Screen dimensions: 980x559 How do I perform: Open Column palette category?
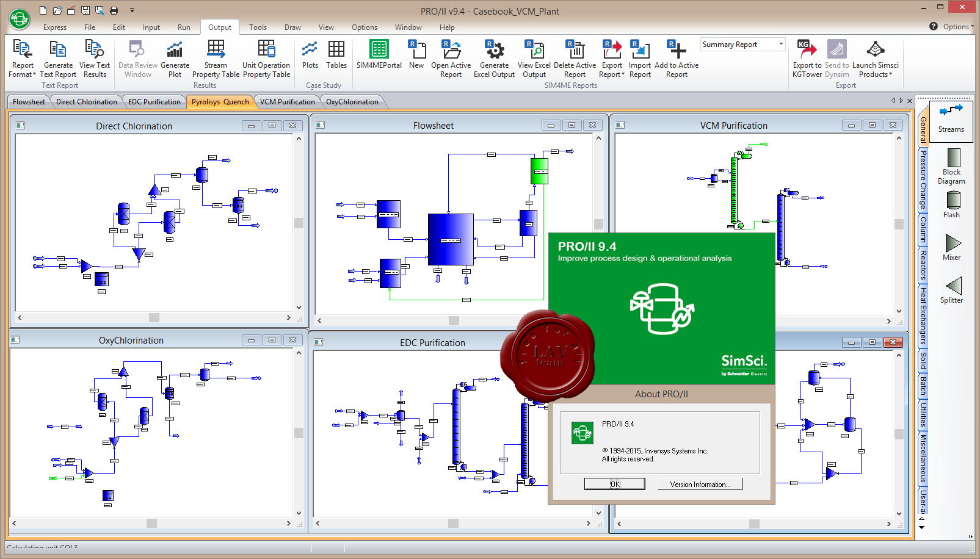point(923,230)
